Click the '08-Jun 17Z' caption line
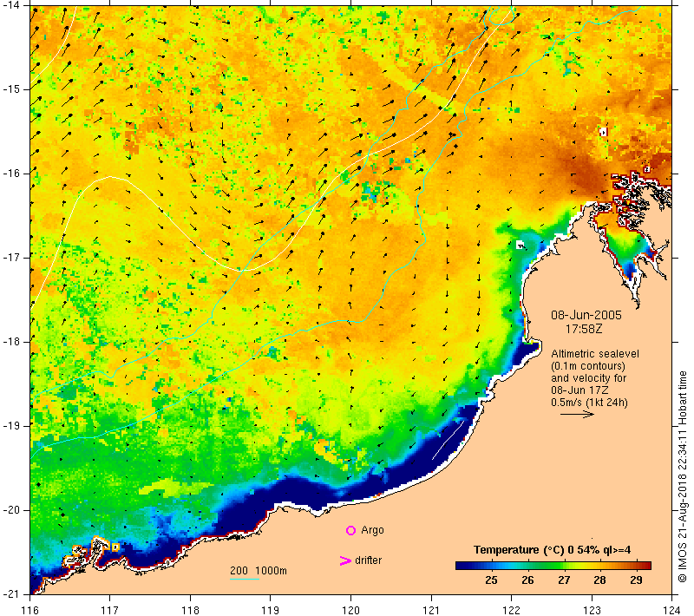 tap(579, 390)
